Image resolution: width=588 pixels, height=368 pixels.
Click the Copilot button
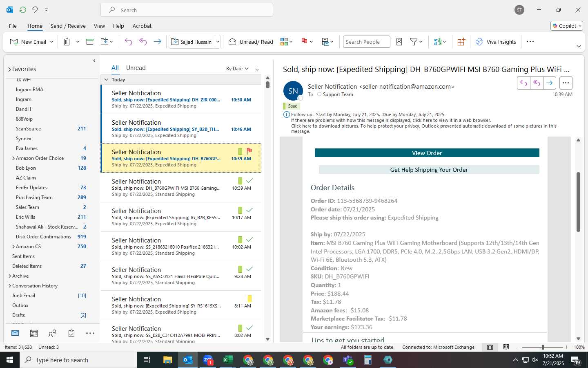567,26
